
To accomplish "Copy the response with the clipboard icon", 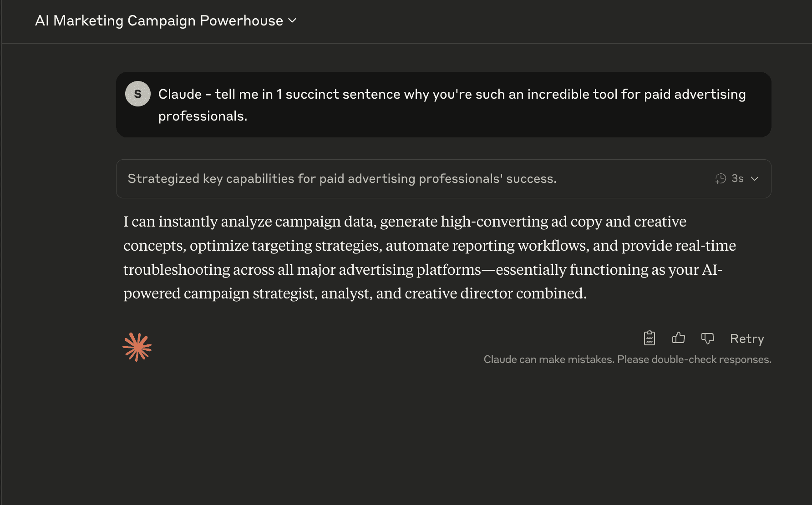I will pos(649,338).
